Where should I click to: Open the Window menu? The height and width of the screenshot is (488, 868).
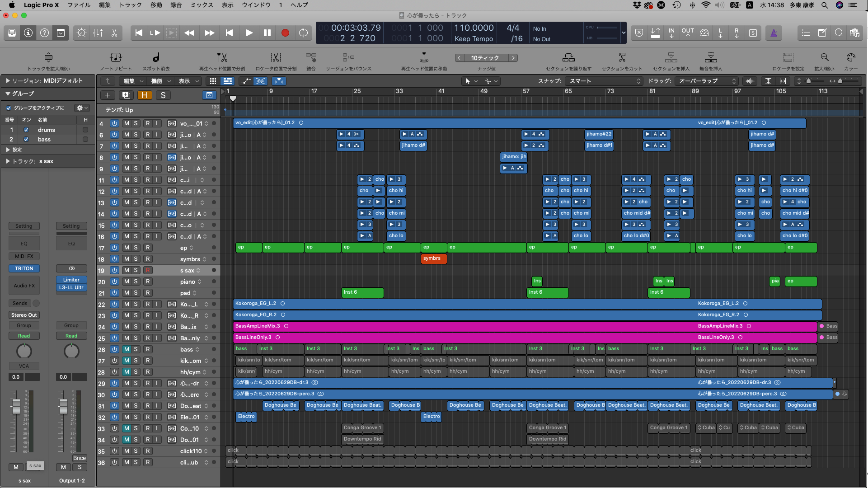(x=256, y=5)
